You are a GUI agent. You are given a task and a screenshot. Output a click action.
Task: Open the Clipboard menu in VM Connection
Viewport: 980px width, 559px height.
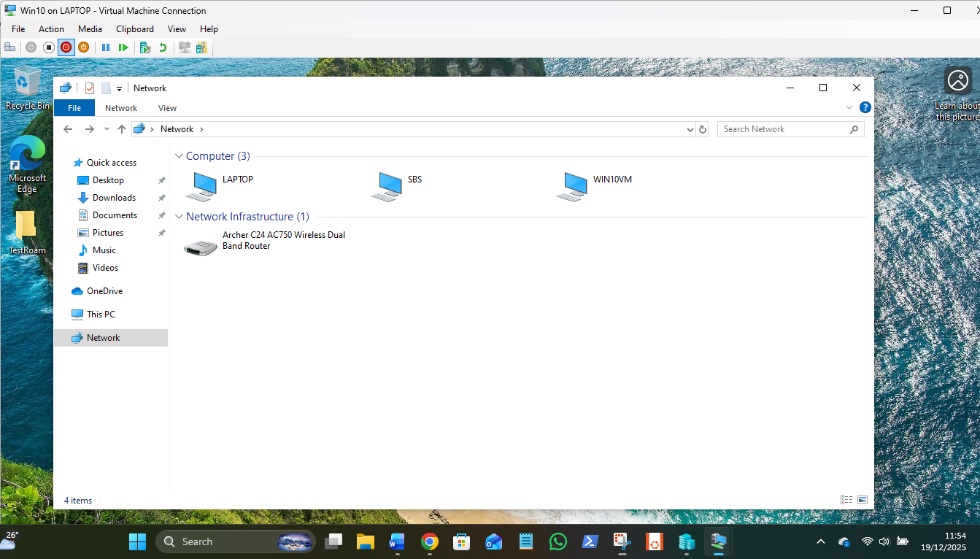135,29
